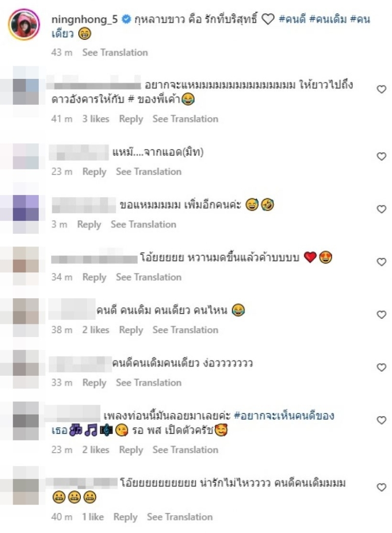Reply to the comment posted 33 m ago
The height and width of the screenshot is (533, 392).
[x=95, y=383]
